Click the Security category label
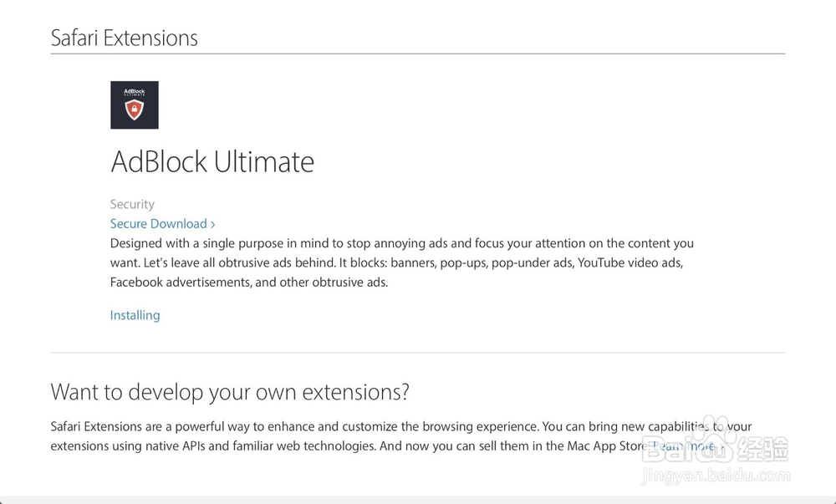Image resolution: width=836 pixels, height=504 pixels. tap(132, 204)
